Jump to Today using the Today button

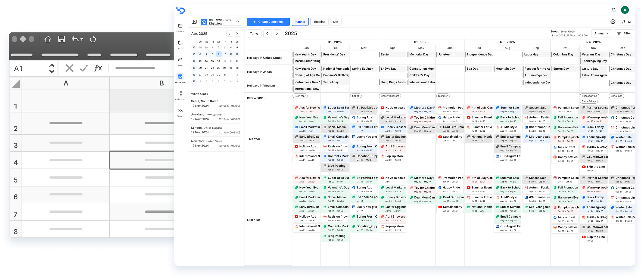click(x=254, y=33)
